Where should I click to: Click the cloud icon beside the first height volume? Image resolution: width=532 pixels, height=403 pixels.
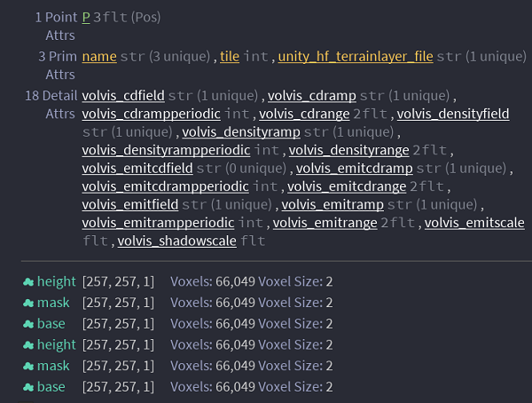28,282
